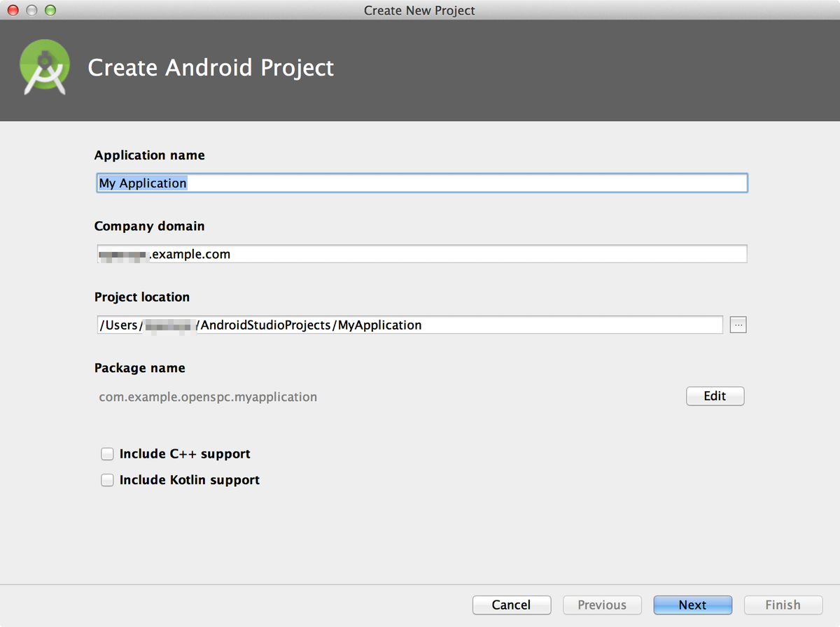The height and width of the screenshot is (627, 840).
Task: Maximize the window with green button
Action: click(50, 10)
